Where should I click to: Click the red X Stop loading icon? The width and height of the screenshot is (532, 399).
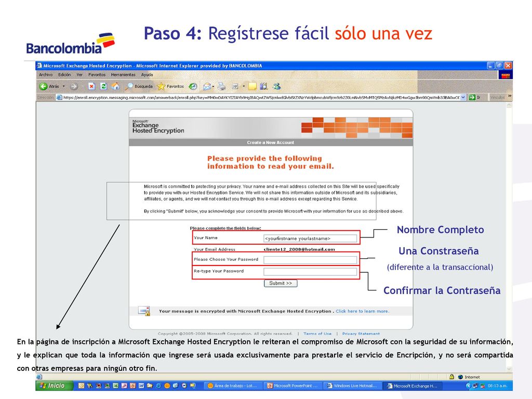91,87
